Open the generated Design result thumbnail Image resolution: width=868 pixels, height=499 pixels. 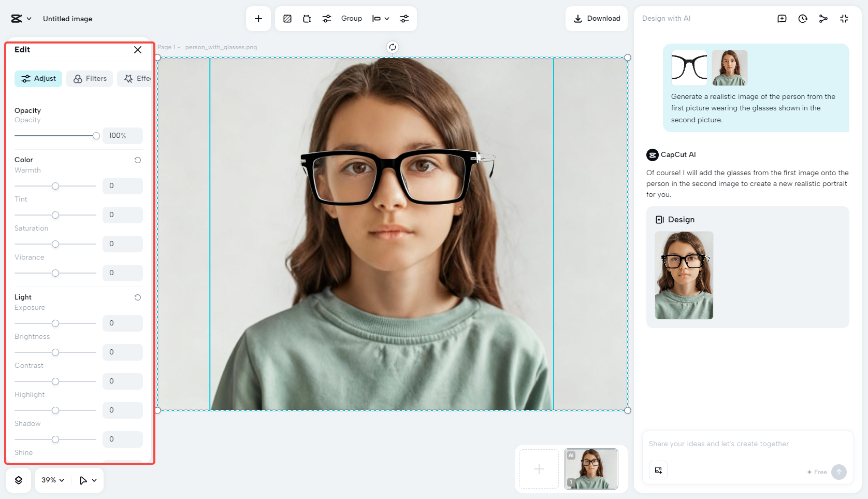tap(684, 275)
